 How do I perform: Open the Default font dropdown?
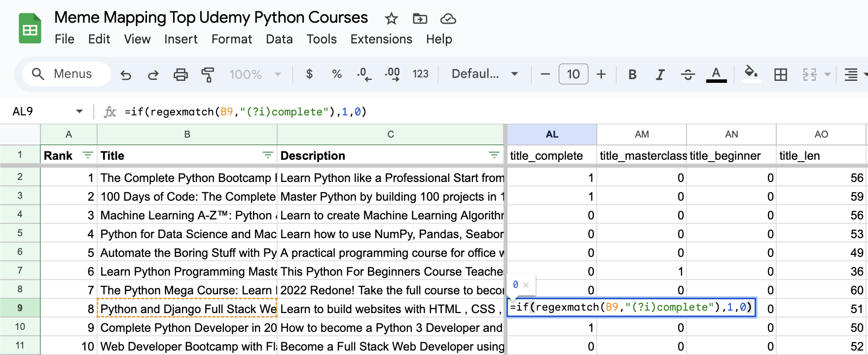tap(485, 74)
